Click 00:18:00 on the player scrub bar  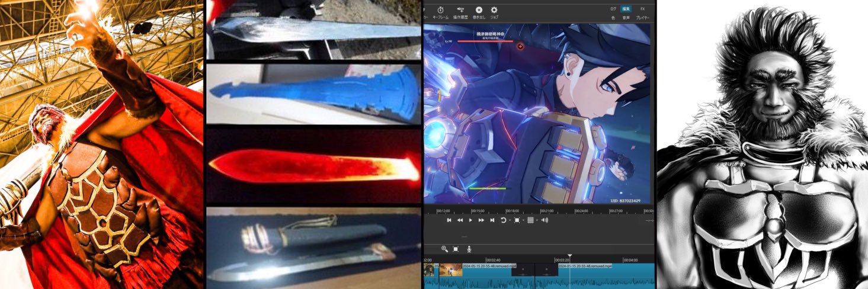(513, 211)
